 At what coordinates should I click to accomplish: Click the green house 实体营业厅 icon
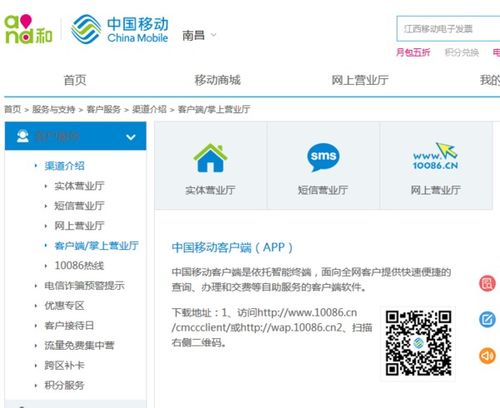210,158
